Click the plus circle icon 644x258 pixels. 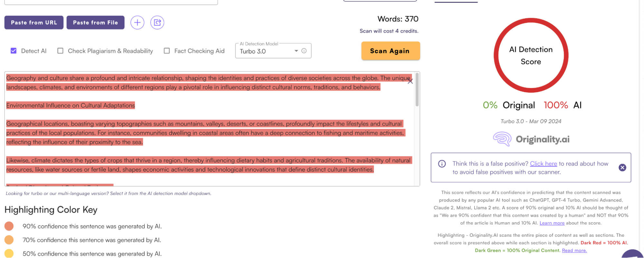pos(137,23)
